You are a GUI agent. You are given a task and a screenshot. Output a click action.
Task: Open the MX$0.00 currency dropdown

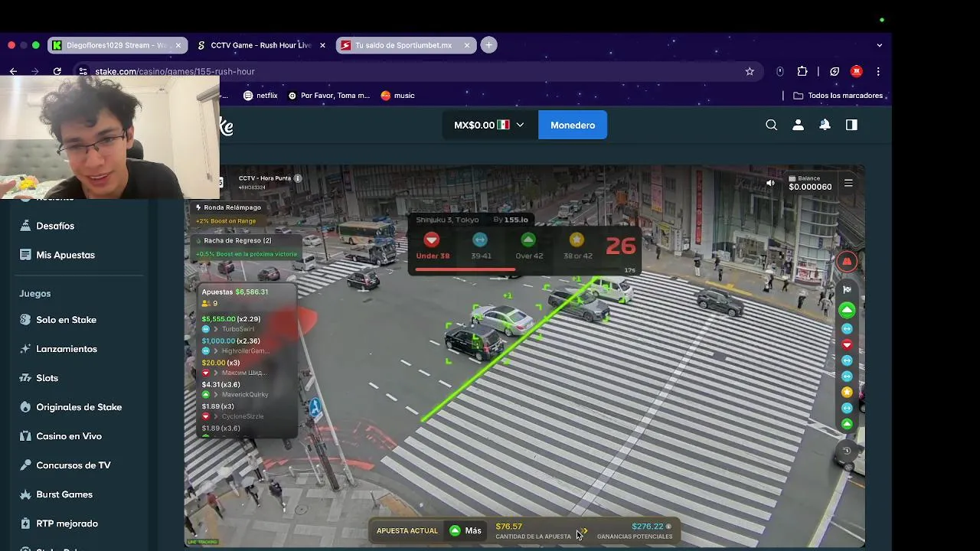(x=489, y=125)
